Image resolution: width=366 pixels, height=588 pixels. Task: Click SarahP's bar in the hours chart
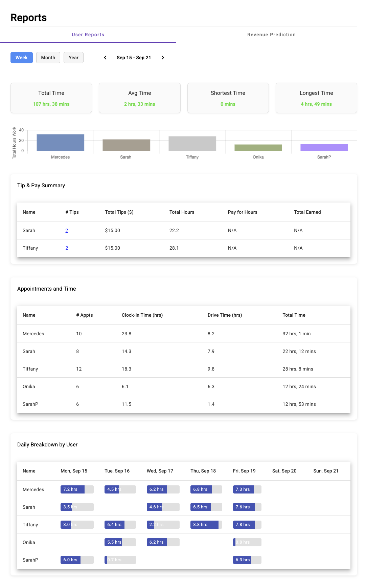pos(324,147)
